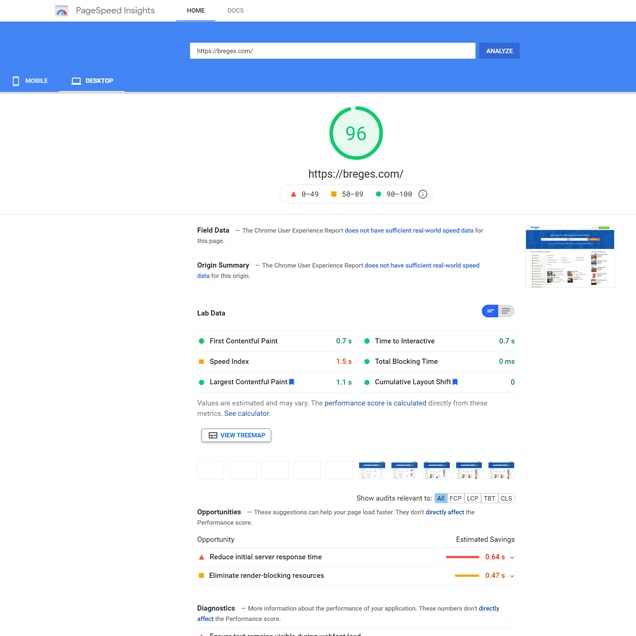Screen dimensions: 636x636
Task: Open the DOCS tab
Action: coord(236,11)
